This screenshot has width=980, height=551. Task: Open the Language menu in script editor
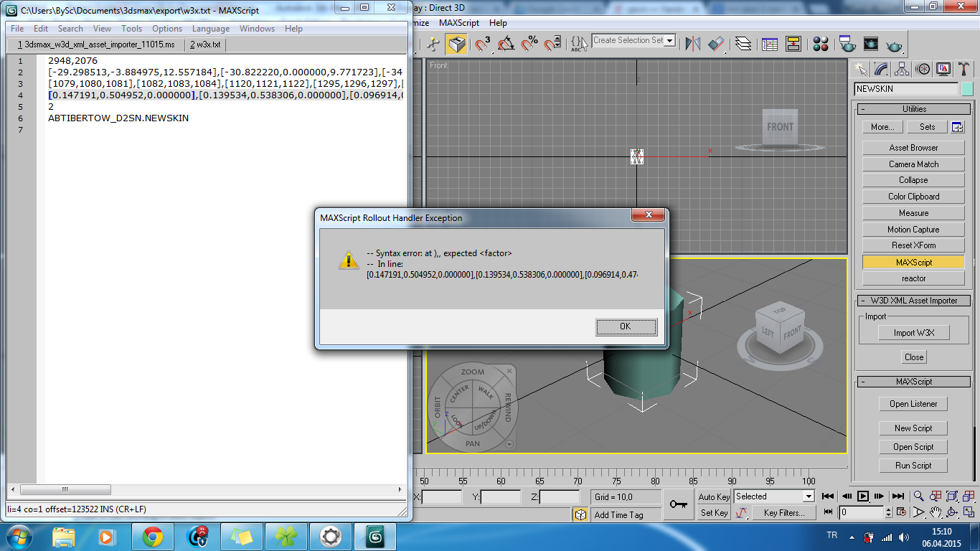click(x=211, y=29)
